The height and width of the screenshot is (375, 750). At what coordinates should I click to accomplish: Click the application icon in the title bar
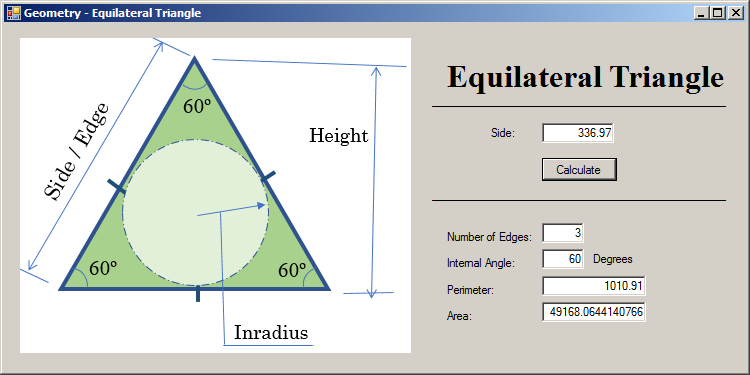14,13
